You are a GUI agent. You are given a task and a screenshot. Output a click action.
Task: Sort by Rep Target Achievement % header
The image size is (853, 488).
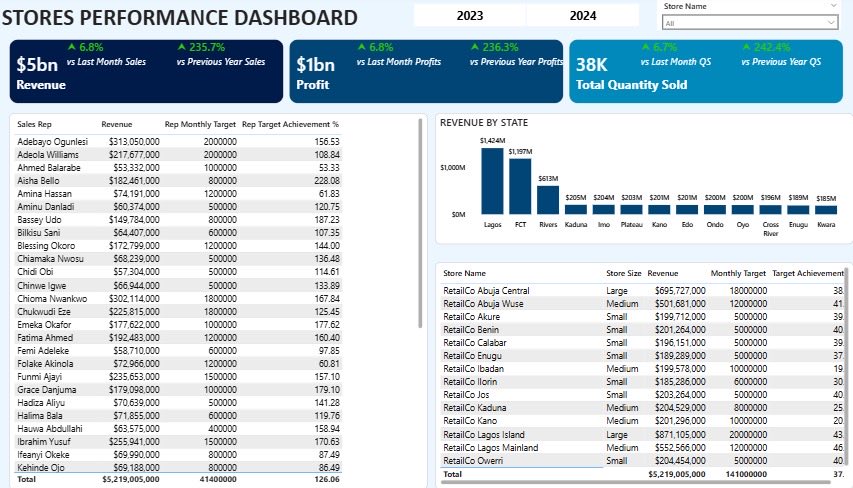pos(290,124)
